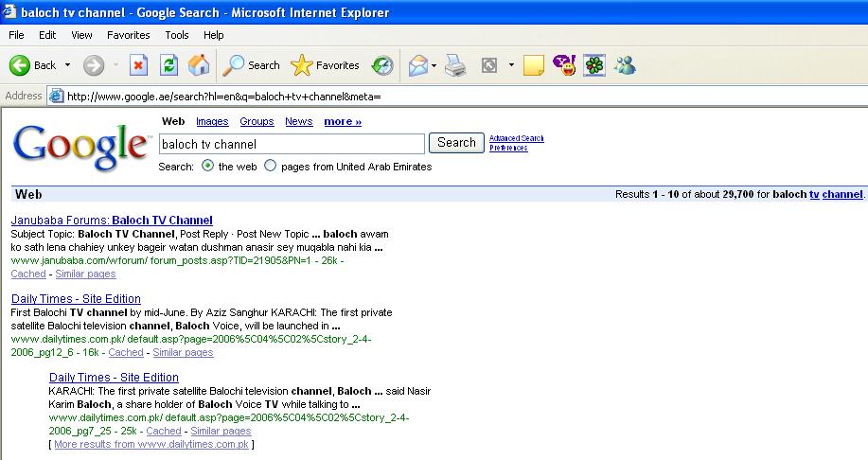Viewport: 868px width, 460px height.
Task: Open the History clock icon
Action: [x=382, y=65]
